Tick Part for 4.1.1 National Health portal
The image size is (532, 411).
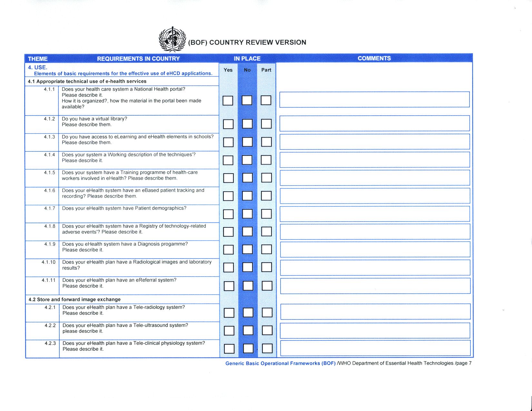click(x=266, y=100)
